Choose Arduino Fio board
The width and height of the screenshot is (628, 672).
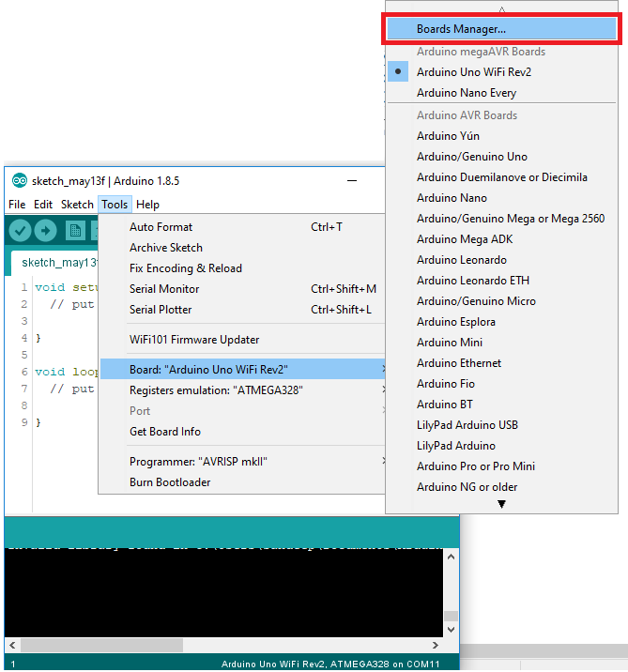pos(501,384)
